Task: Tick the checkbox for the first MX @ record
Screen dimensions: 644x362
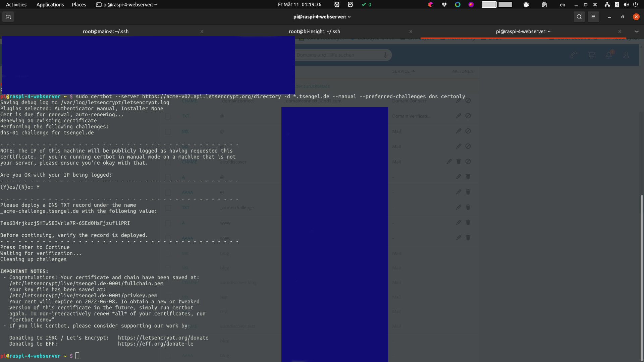Action: (168, 132)
